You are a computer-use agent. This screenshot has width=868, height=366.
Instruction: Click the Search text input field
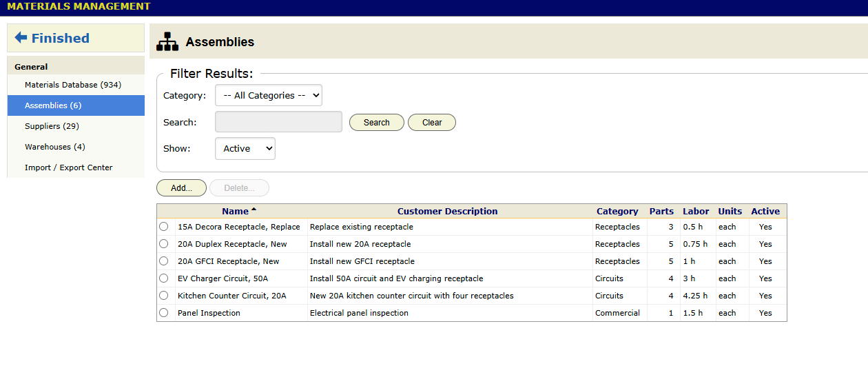[x=278, y=122]
